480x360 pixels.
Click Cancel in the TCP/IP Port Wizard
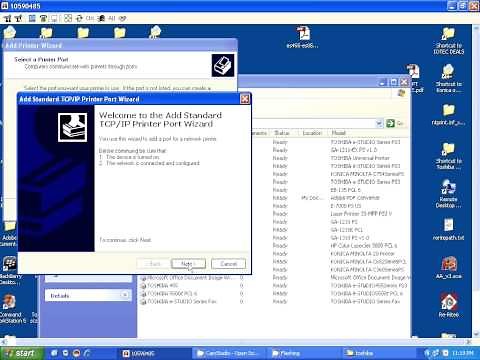tap(229, 264)
